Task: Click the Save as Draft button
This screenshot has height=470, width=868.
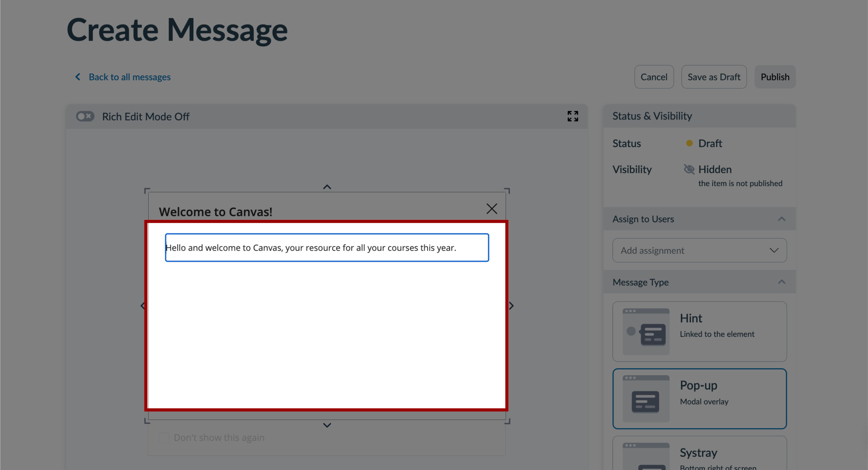Action: [x=714, y=76]
